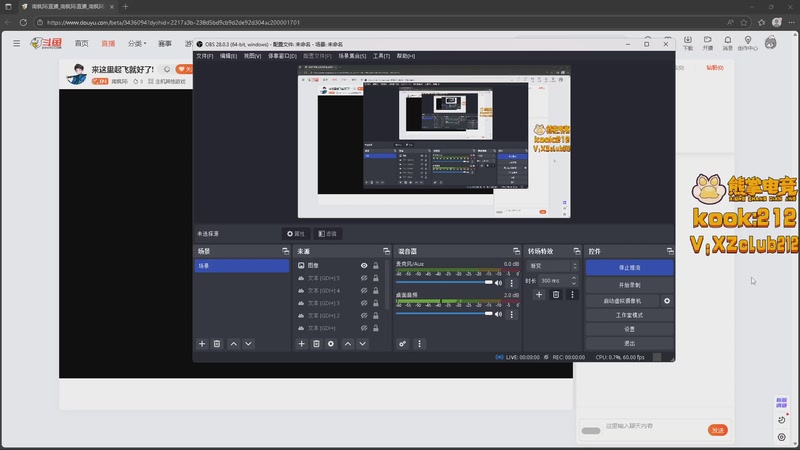Open OBS 停靠窗口(D) menu
This screenshot has height=450, width=800.
point(282,56)
